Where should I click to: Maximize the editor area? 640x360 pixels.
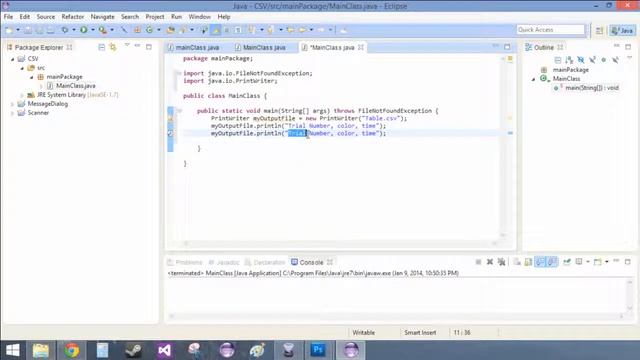[507, 47]
